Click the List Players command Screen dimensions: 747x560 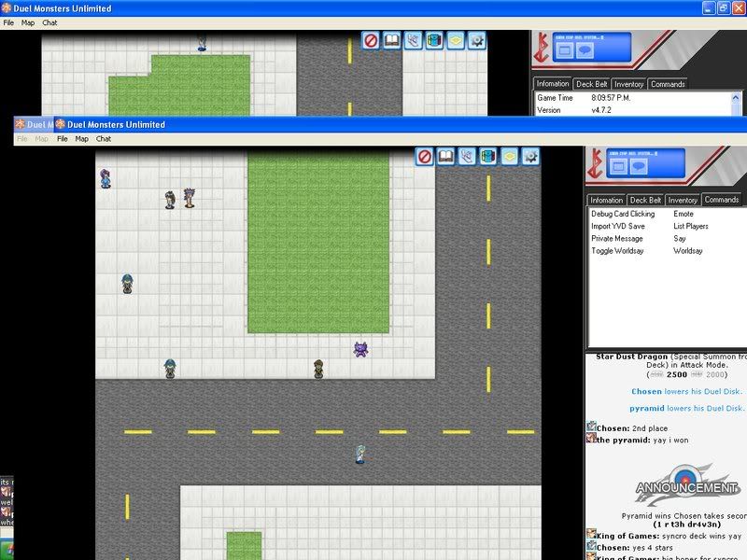691,226
